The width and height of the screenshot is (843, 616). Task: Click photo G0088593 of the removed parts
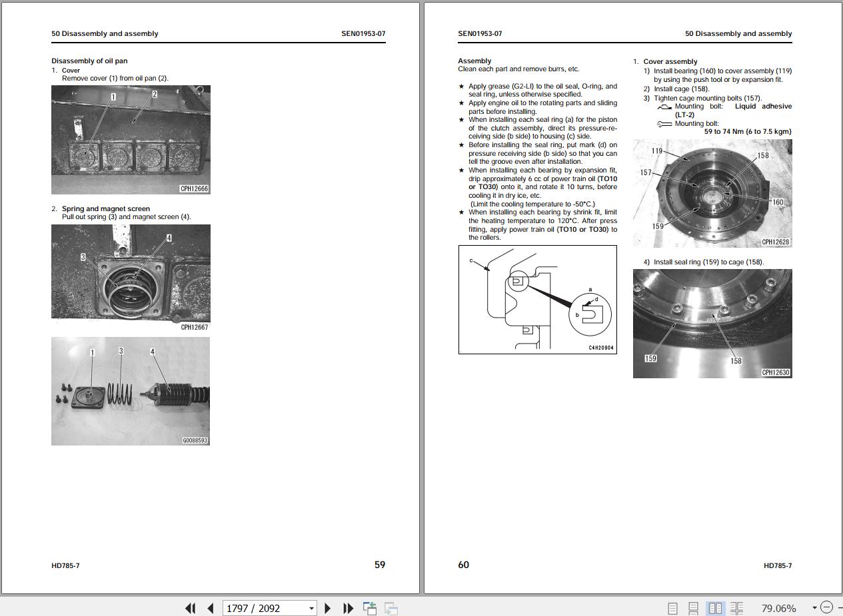131,391
